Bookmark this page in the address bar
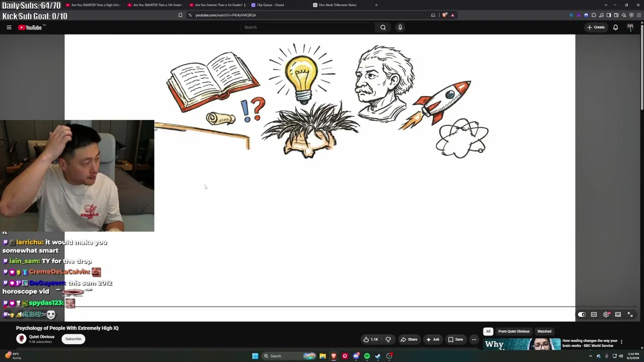Image resolution: width=644 pixels, height=362 pixels. tap(180, 15)
